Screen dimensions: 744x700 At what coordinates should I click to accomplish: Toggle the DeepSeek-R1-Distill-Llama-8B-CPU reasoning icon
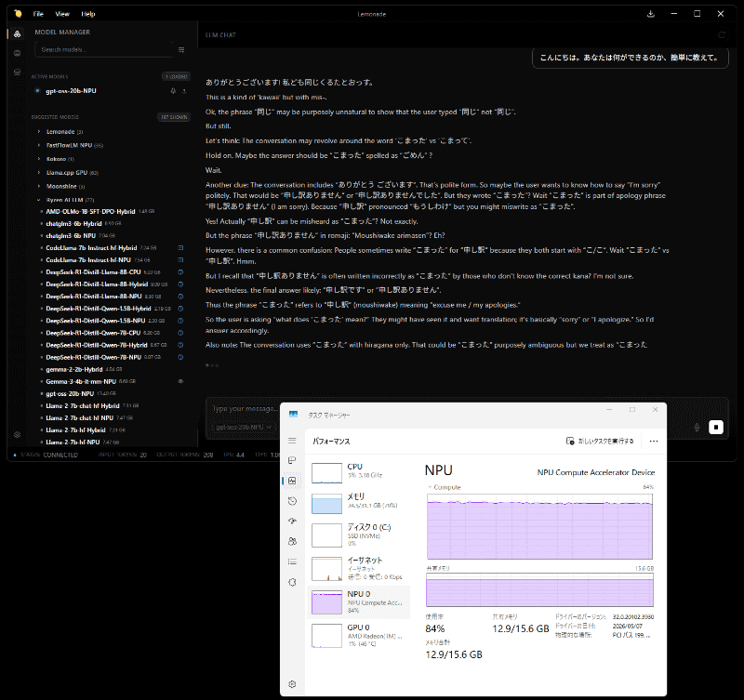click(x=180, y=272)
